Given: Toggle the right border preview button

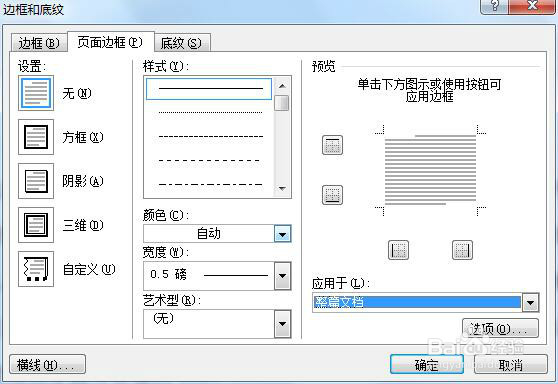Looking at the screenshot, I should (x=462, y=250).
